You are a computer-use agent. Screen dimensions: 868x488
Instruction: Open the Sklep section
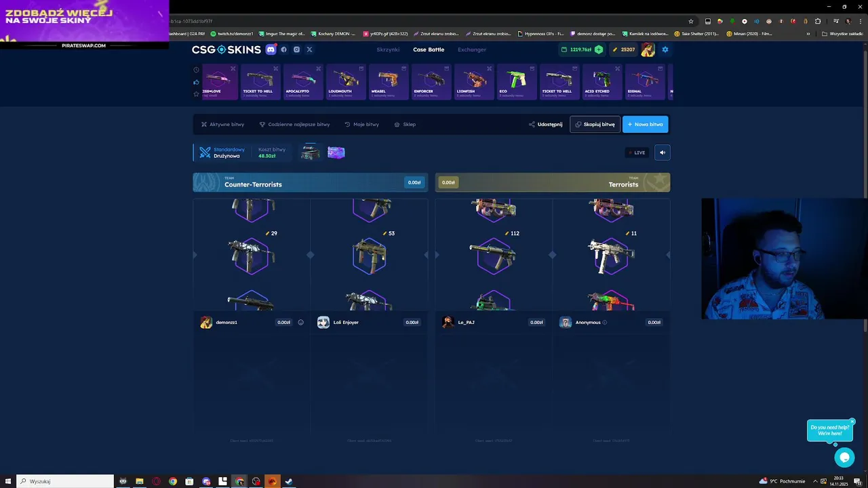coord(405,124)
